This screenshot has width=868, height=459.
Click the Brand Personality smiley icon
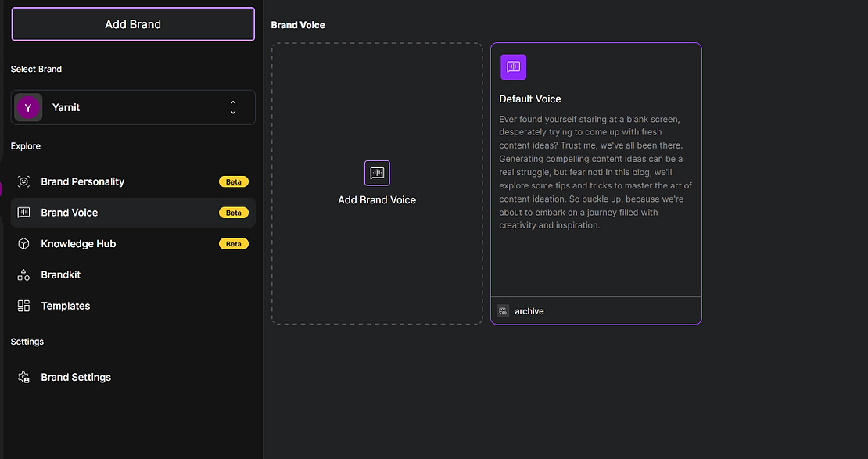point(23,181)
